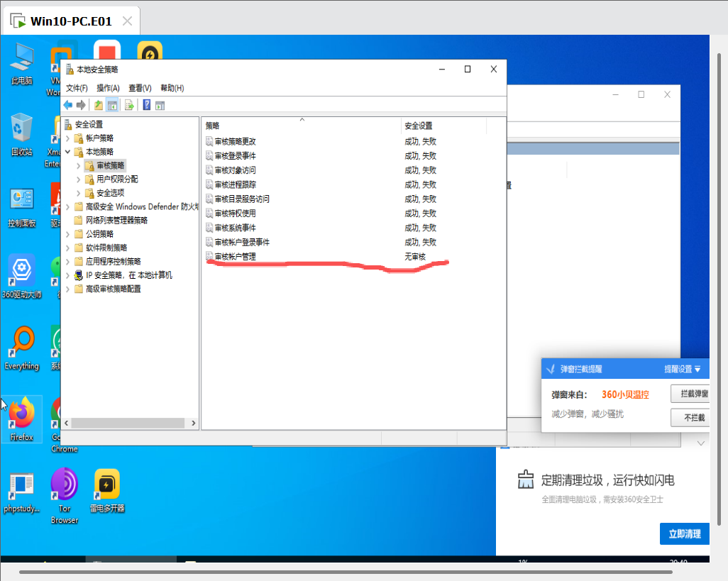Expand the 软件限制策略 tree node
The height and width of the screenshot is (581, 728).
click(x=68, y=248)
